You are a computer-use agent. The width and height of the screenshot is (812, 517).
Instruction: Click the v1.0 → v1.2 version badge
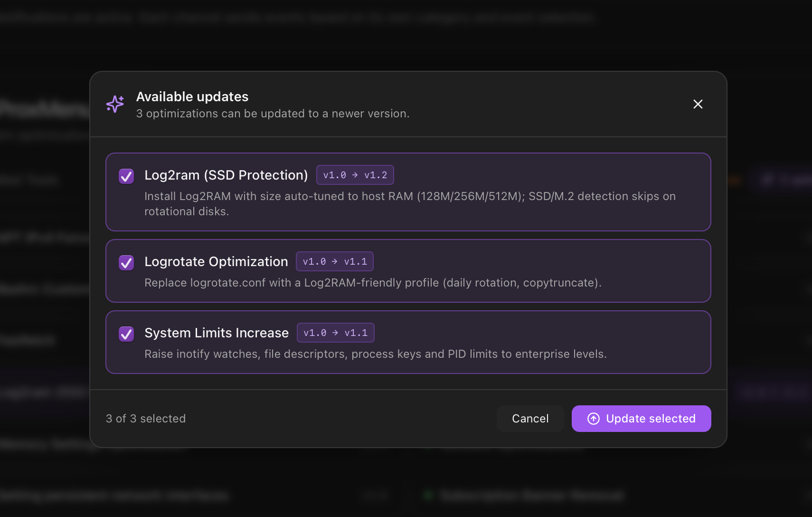click(x=355, y=175)
